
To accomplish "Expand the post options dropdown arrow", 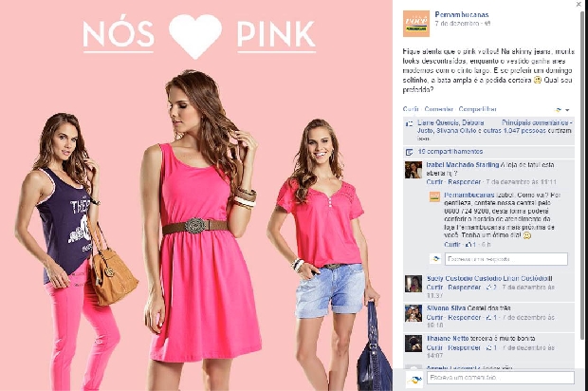I will (x=567, y=110).
